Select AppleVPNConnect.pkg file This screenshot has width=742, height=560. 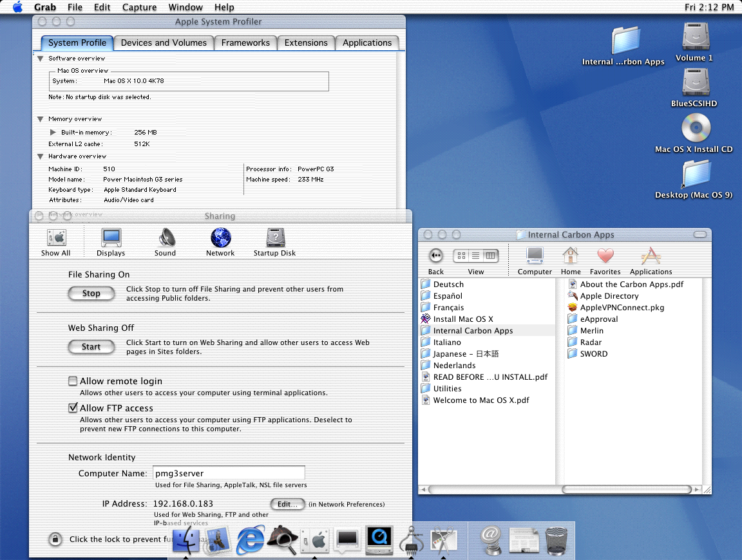(x=622, y=308)
